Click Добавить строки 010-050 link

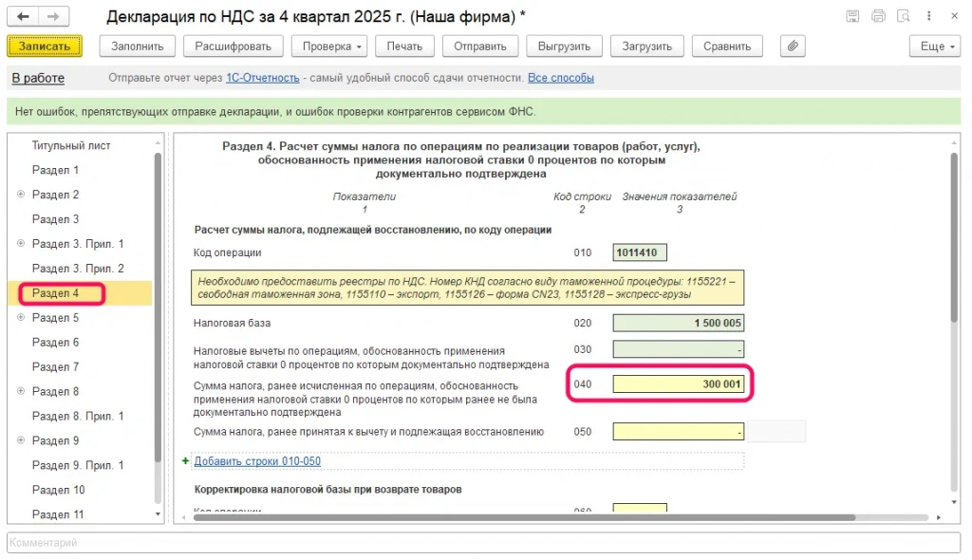point(258,461)
